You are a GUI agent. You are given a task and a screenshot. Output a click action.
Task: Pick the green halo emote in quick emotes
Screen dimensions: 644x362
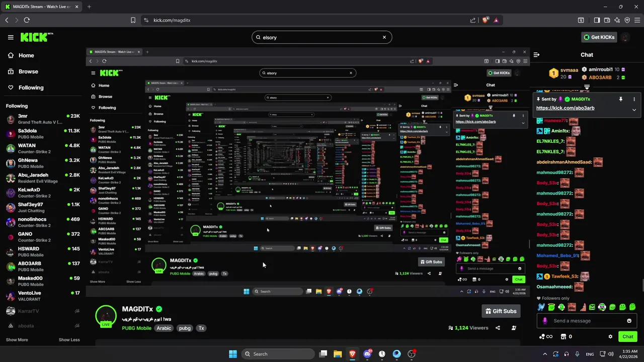point(551,307)
